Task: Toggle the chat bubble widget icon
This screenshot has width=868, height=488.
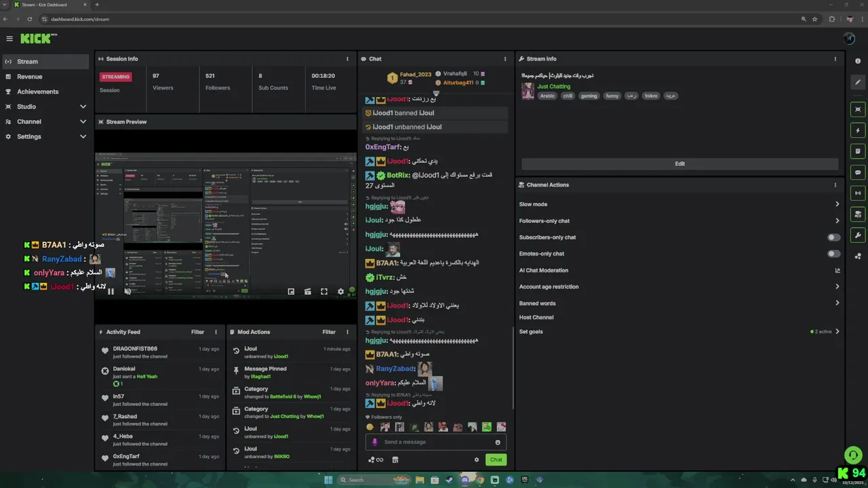Action: pos(858,172)
